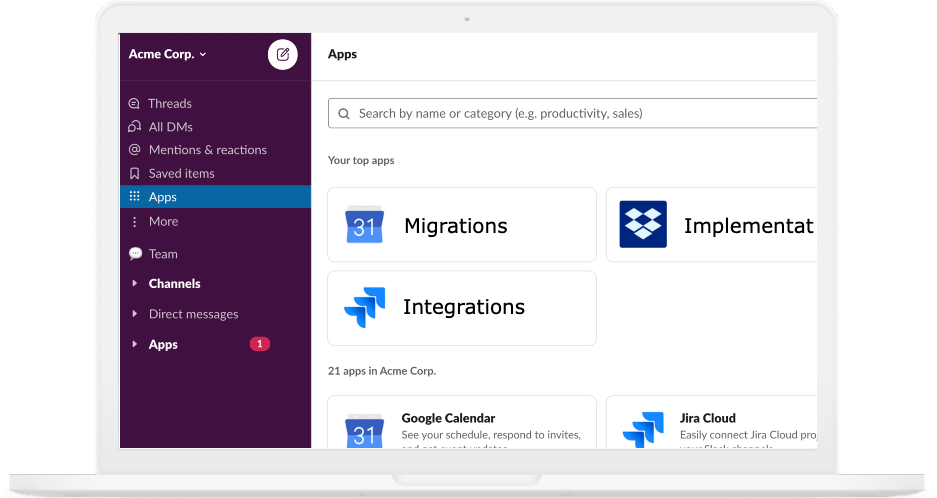
Task: Open Google Calendar app listing
Action: 462,423
